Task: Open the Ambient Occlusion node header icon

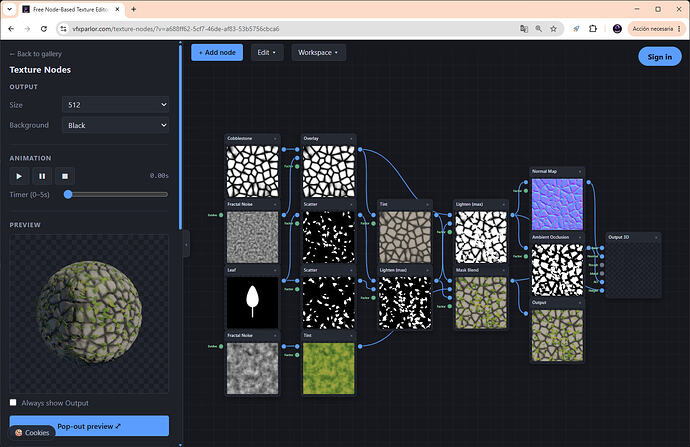Action: pyautogui.click(x=580, y=238)
